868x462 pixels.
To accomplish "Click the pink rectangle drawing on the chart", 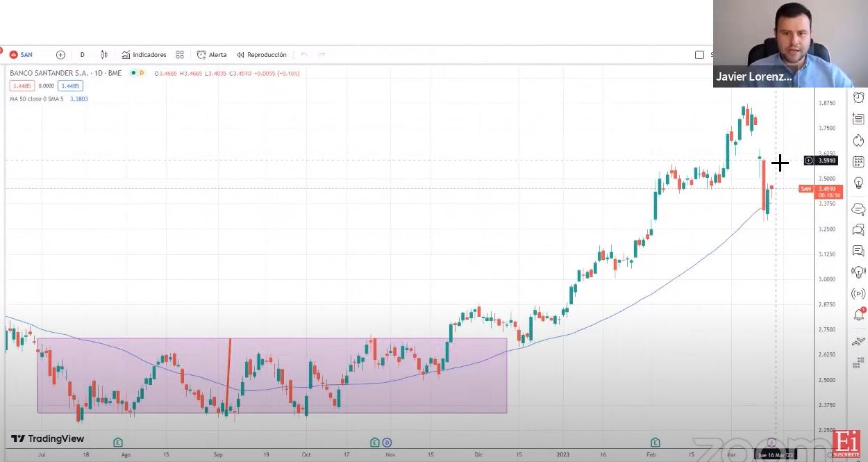I will pyautogui.click(x=272, y=376).
